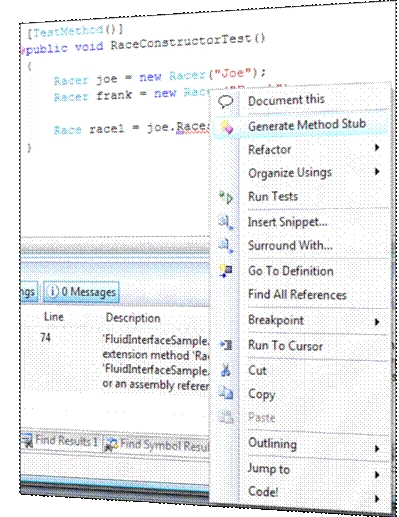
Task: Click the Cut scissors icon
Action: click(x=226, y=370)
